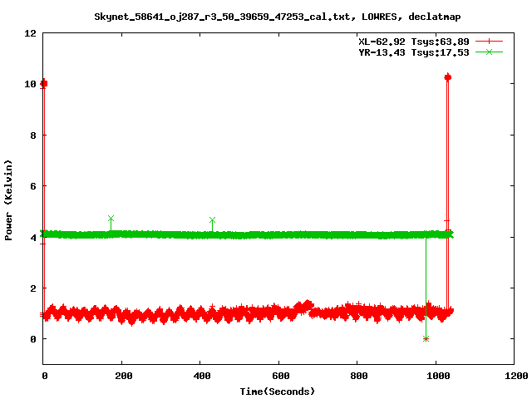Click y-axis tick label 2
The width and height of the screenshot is (532, 399).
pos(33,288)
